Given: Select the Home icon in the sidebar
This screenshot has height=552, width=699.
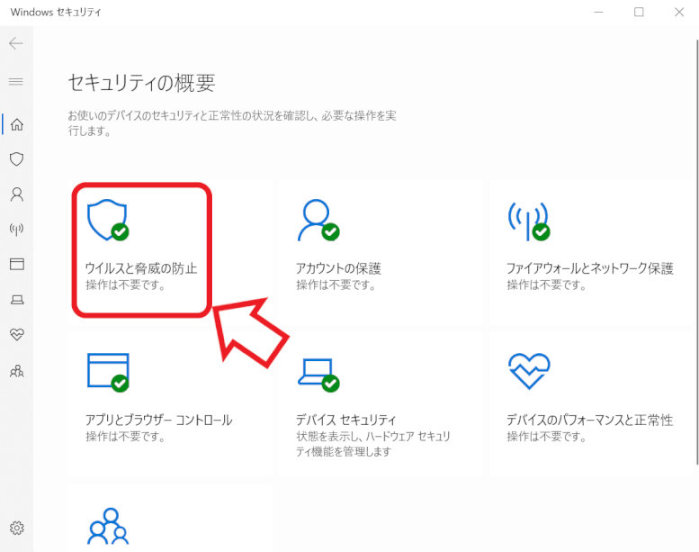Looking at the screenshot, I should [17, 124].
